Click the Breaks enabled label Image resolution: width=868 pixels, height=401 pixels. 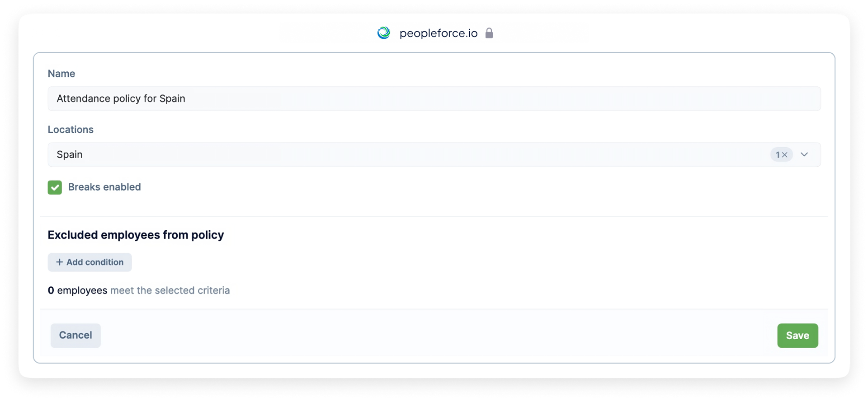tap(104, 187)
